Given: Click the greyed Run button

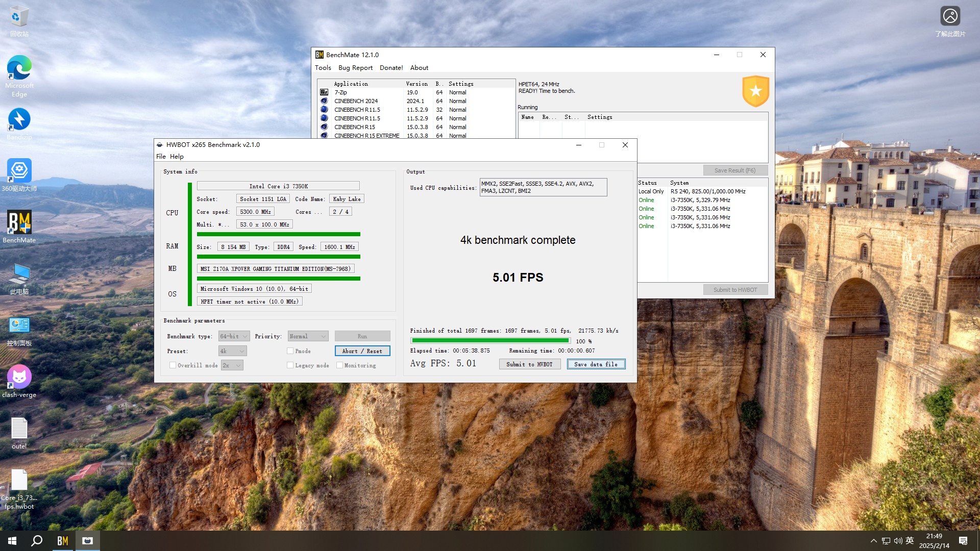Looking at the screenshot, I should [x=362, y=336].
